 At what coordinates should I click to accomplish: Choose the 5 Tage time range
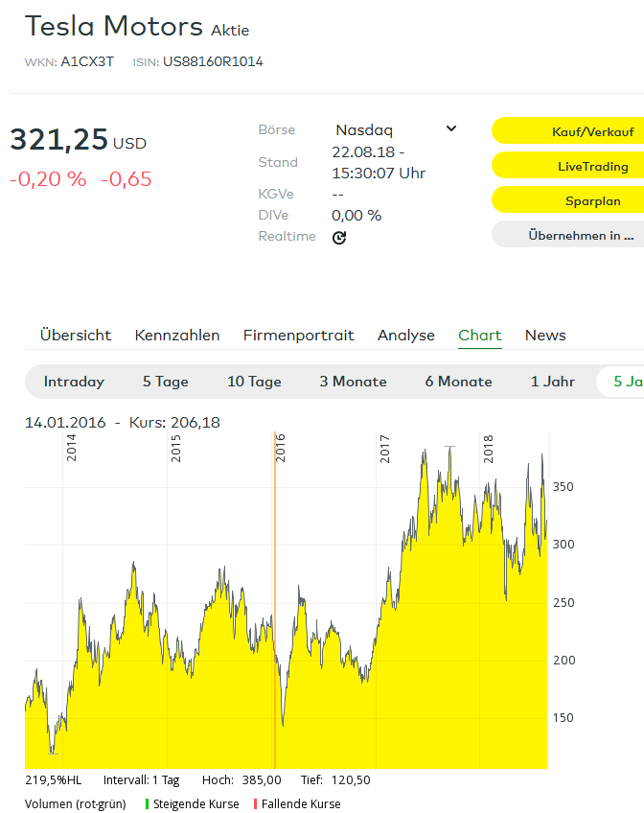click(166, 382)
